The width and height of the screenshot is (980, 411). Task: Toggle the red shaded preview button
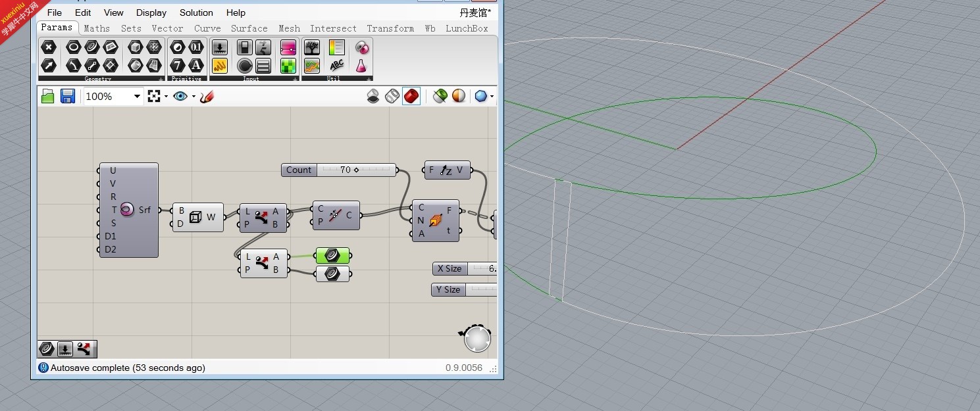tap(411, 96)
